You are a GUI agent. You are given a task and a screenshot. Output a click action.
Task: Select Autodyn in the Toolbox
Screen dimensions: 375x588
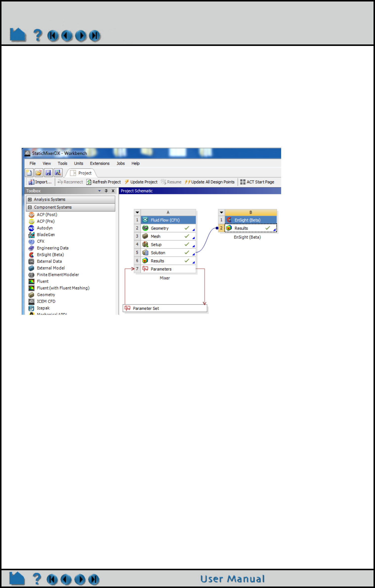pyautogui.click(x=45, y=228)
